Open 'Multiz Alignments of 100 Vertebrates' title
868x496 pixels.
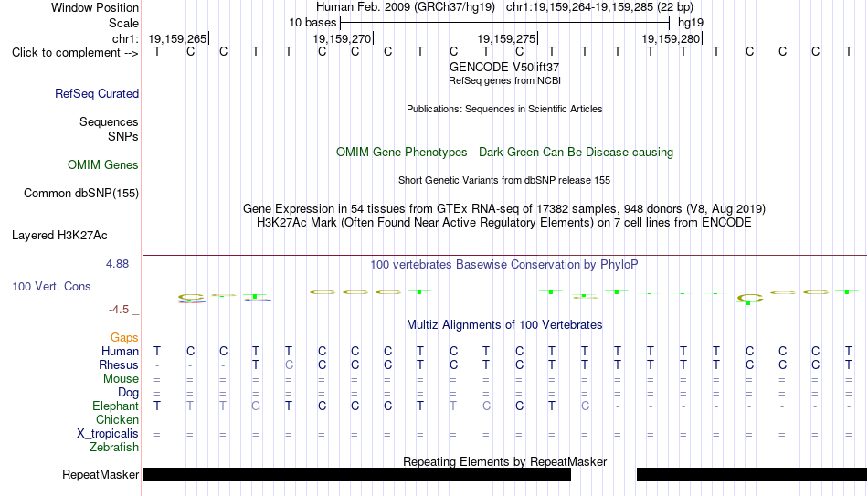click(504, 325)
